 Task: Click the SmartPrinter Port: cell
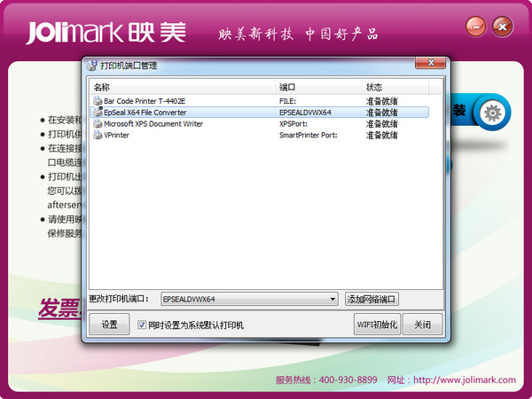pyautogui.click(x=308, y=135)
